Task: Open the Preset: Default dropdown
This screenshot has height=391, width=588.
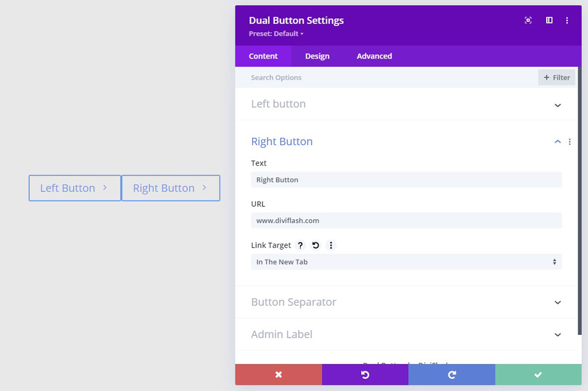Action: (x=276, y=34)
